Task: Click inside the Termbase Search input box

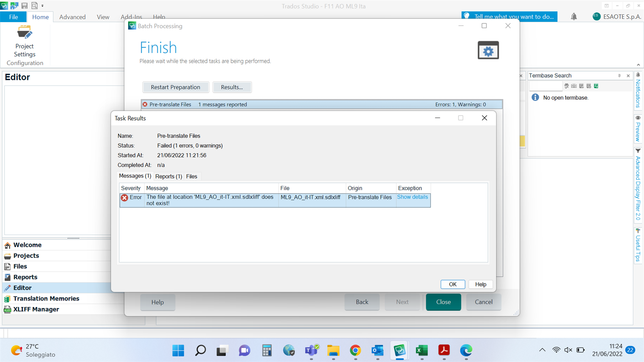Action: (546, 86)
